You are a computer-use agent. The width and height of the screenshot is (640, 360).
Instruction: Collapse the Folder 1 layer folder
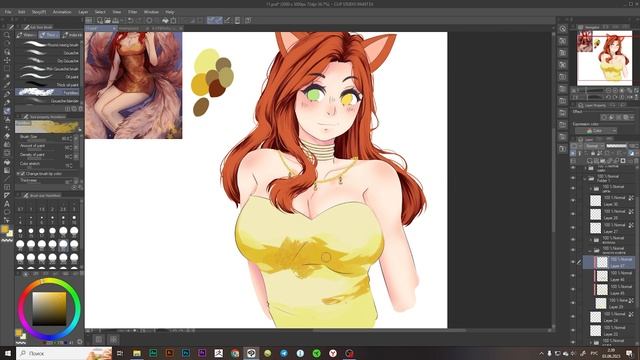point(585,178)
